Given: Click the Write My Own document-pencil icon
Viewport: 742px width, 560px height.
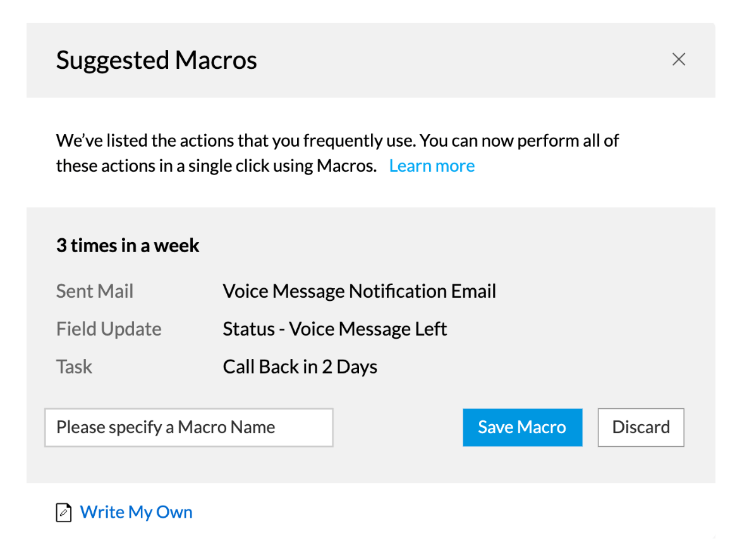Looking at the screenshot, I should point(63,513).
